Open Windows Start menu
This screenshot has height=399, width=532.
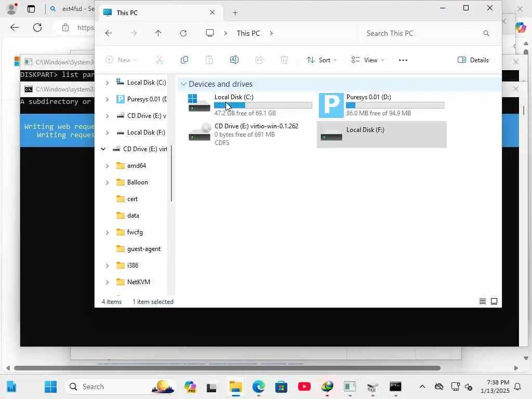pos(50,387)
